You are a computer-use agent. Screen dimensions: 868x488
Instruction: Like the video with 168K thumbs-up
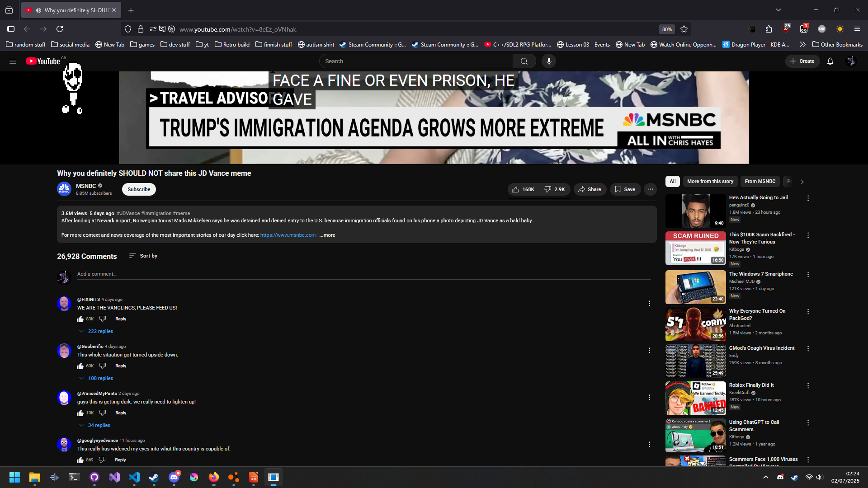pyautogui.click(x=523, y=189)
